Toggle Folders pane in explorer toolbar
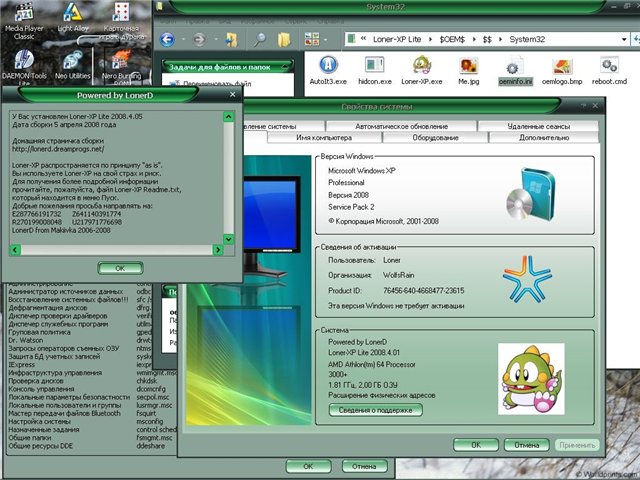640x480 pixels. coord(284,40)
